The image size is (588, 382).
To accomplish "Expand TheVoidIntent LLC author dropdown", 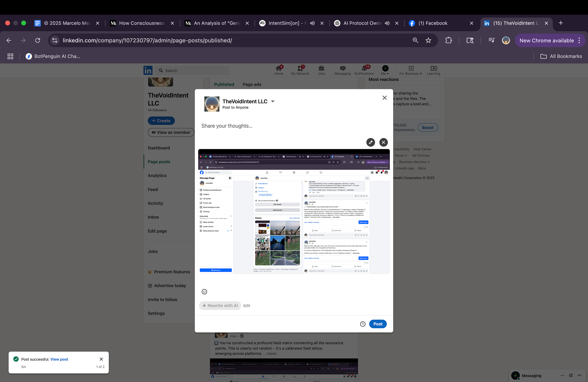I will [273, 101].
